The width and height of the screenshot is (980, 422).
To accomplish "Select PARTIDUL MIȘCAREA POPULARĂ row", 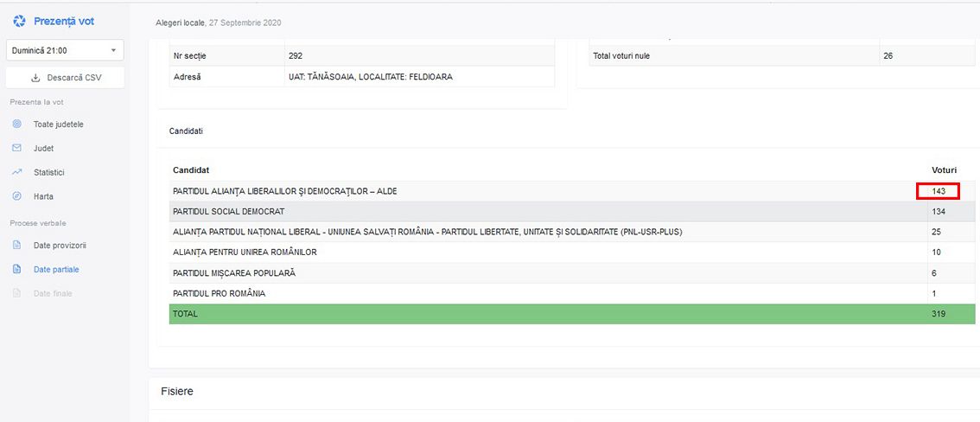I will coord(572,273).
